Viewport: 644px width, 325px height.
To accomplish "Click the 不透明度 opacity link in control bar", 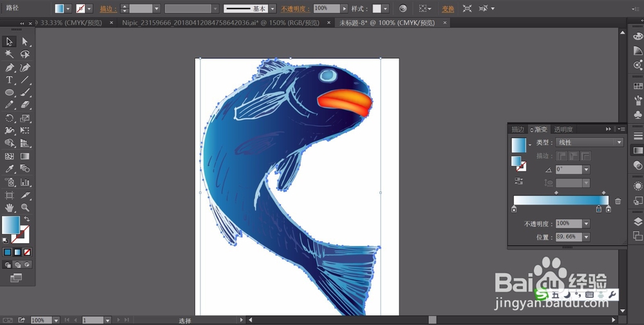I will tap(296, 8).
